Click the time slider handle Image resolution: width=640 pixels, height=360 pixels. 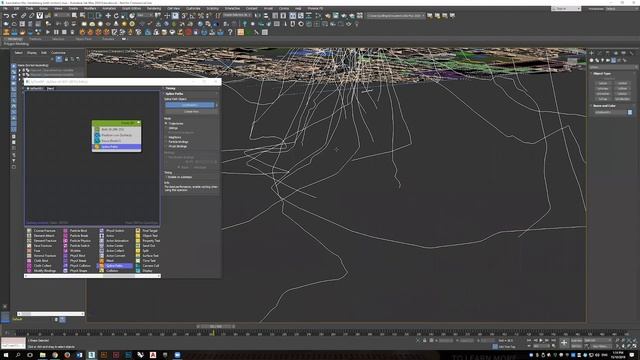tap(216, 327)
